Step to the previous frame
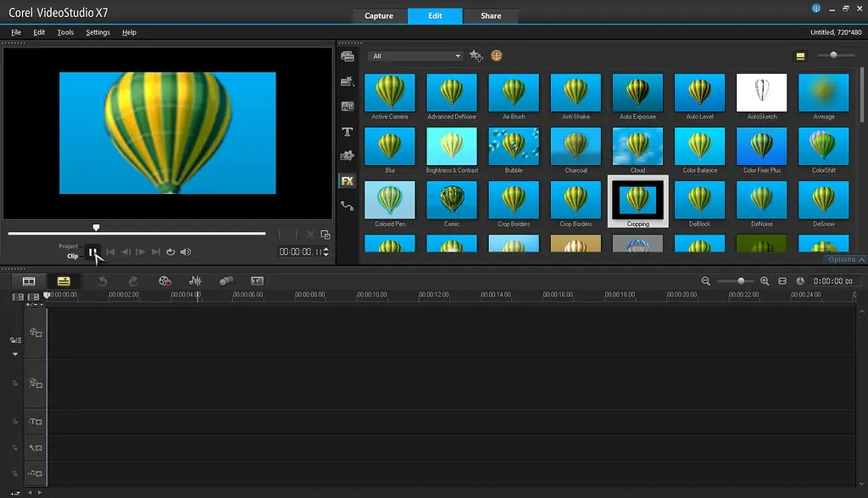Screen dimensions: 868x498 (125, 252)
